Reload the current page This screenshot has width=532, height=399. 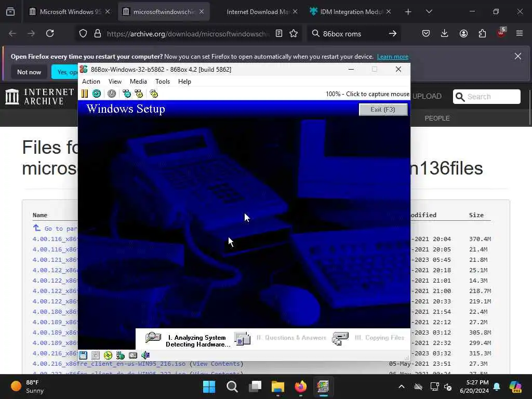50,33
